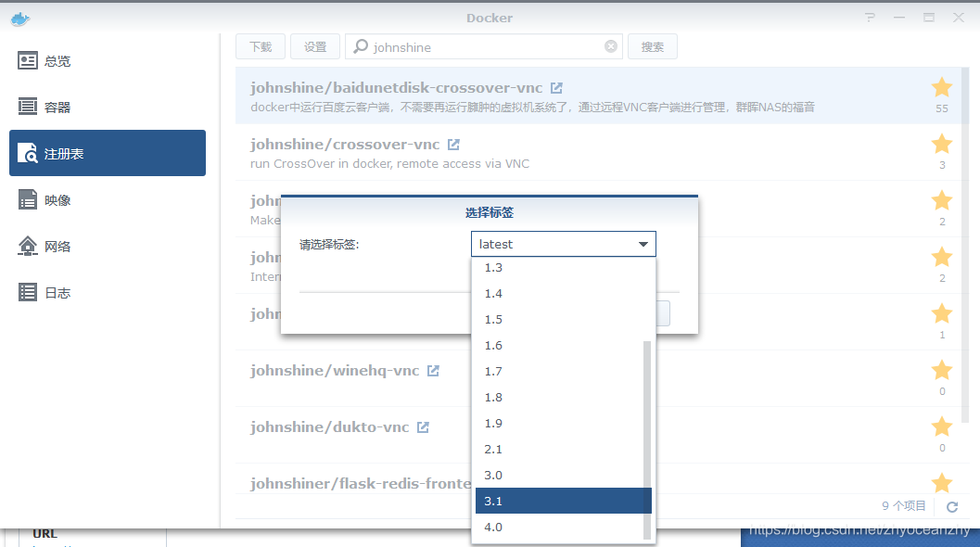This screenshot has width=980, height=547.
Task: Select the johnshine/crossover-vnc row
Action: [x=598, y=153]
